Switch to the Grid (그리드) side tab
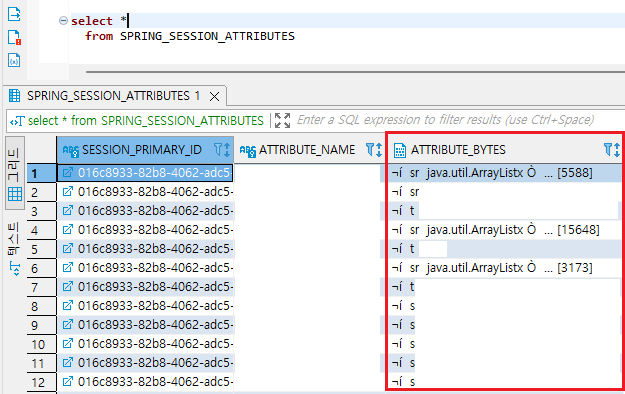 point(14,173)
